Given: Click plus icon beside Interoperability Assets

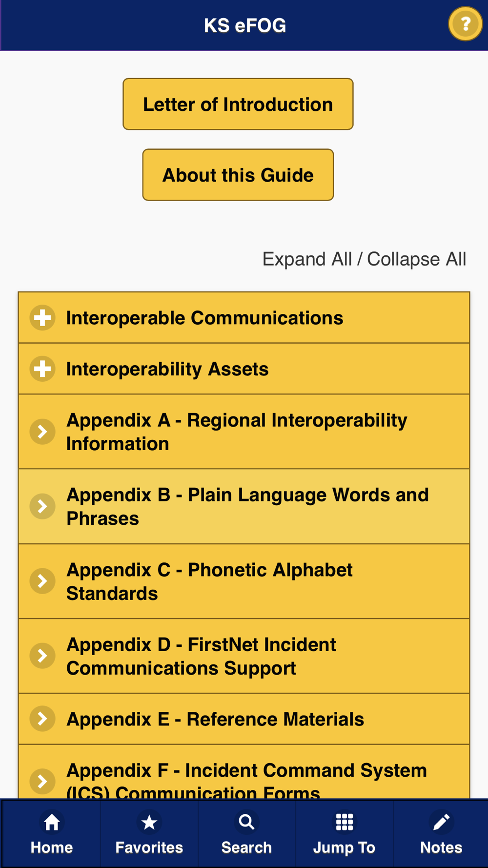Looking at the screenshot, I should pos(42,369).
